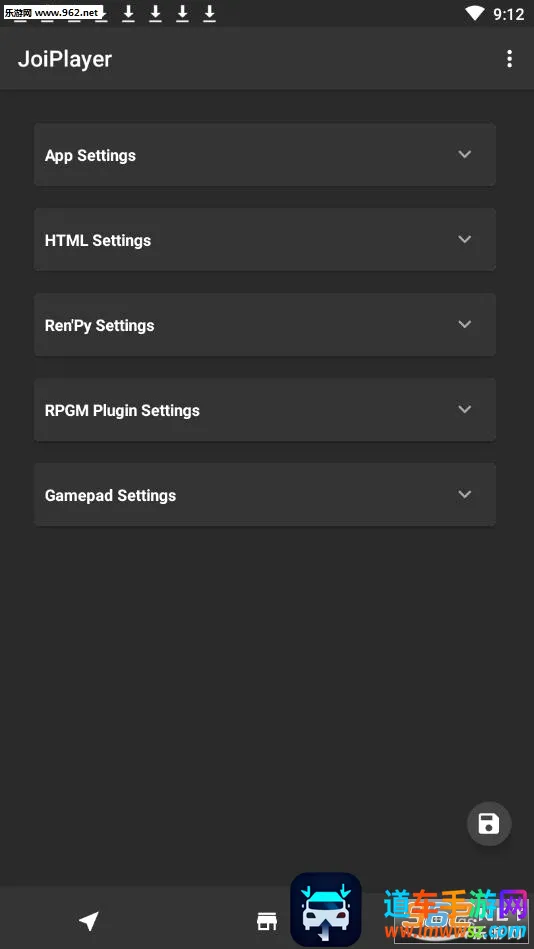Image resolution: width=534 pixels, height=949 pixels.
Task: Open the Ren'Py Settings section title
Action: [99, 326]
